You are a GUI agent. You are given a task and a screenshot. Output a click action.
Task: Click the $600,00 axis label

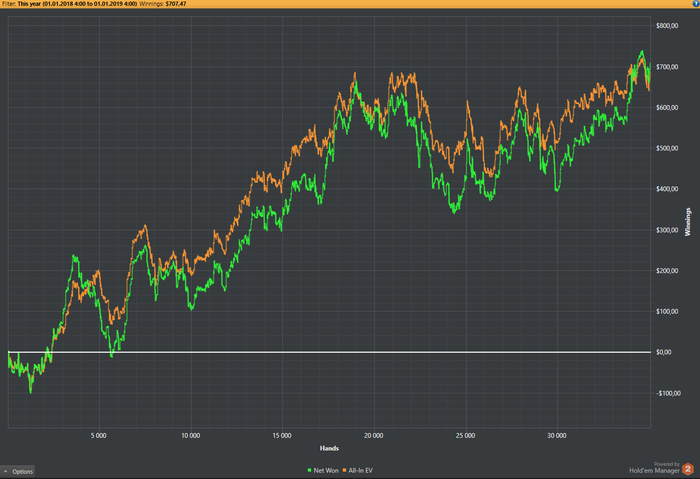pos(667,108)
